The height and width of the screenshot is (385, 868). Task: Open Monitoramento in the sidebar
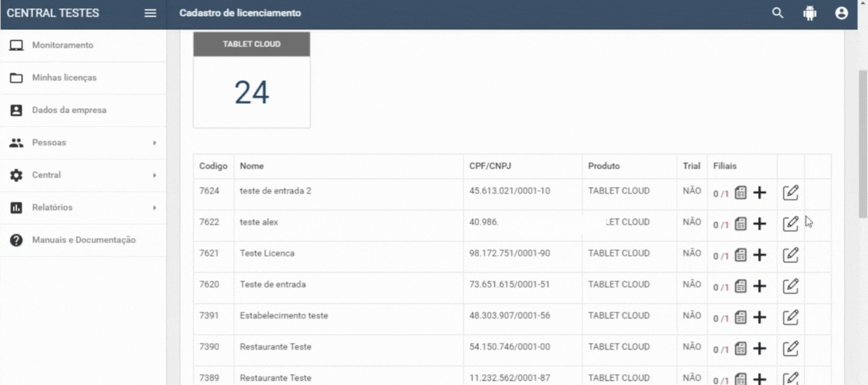(x=62, y=46)
